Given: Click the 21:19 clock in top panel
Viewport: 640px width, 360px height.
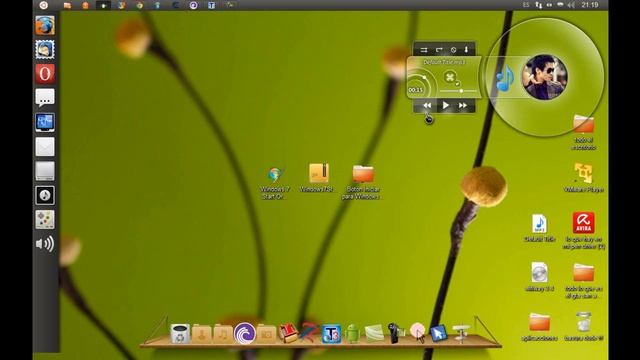Looking at the screenshot, I should coord(590,5).
